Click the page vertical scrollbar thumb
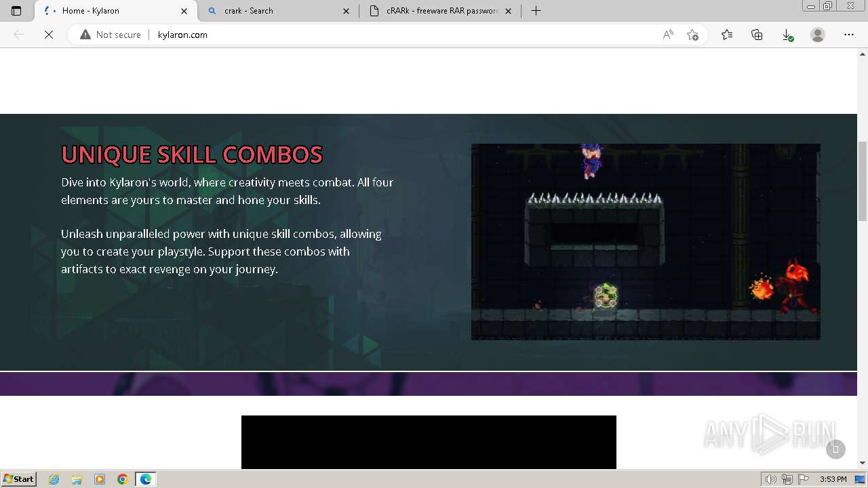Viewport: 868px width, 488px height. 863,181
